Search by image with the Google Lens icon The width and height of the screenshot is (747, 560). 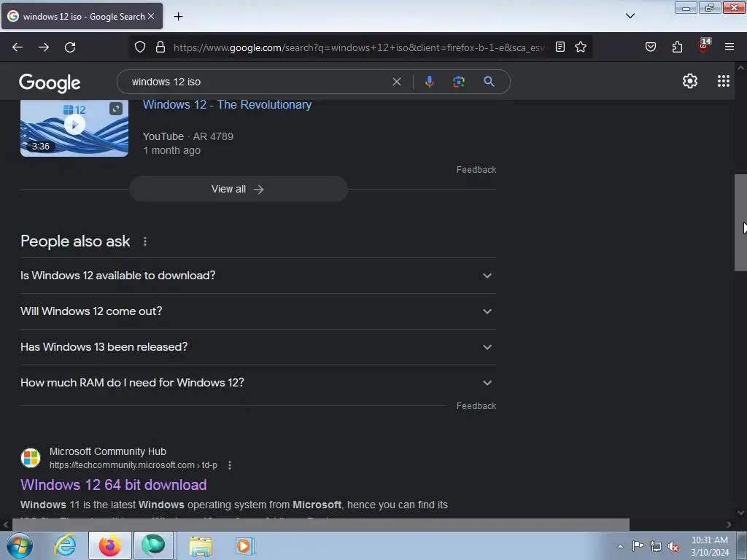tap(458, 82)
